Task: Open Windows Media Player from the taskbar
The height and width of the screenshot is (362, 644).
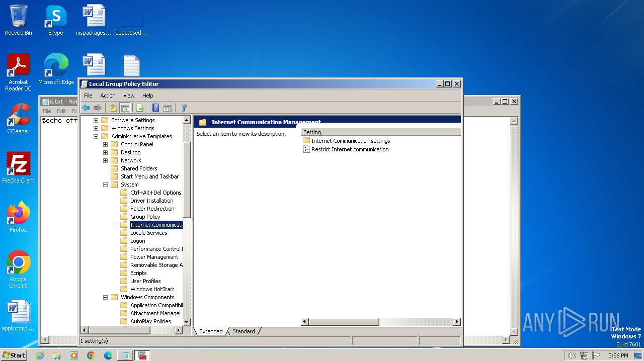Action: coord(74,355)
